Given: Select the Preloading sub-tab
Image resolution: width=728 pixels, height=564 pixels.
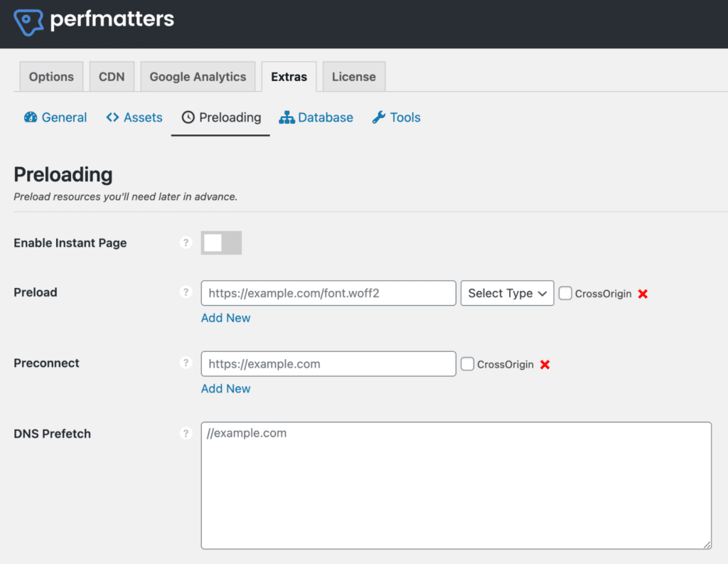Looking at the screenshot, I should pos(221,117).
